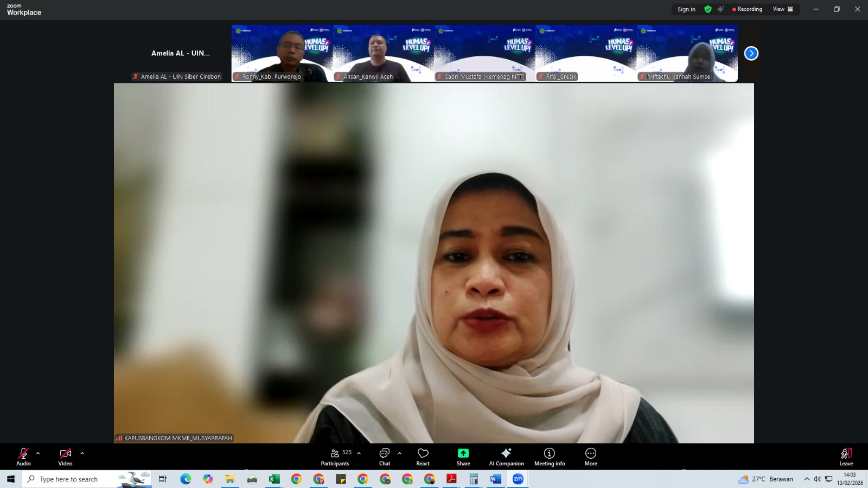
Task: Unmute the microphone with Audio button
Action: pyautogui.click(x=23, y=457)
